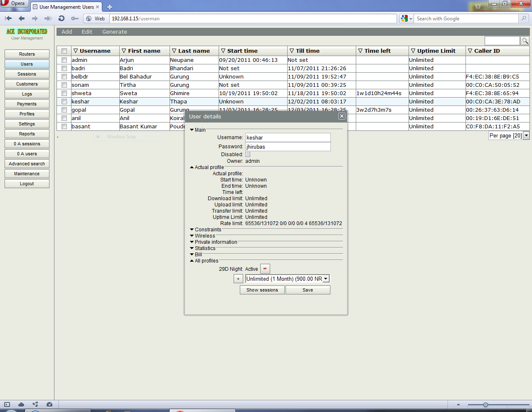Open the Unlimited (1 Month) profile dropdown
Image resolution: width=532 pixels, height=412 pixels.
[288, 279]
